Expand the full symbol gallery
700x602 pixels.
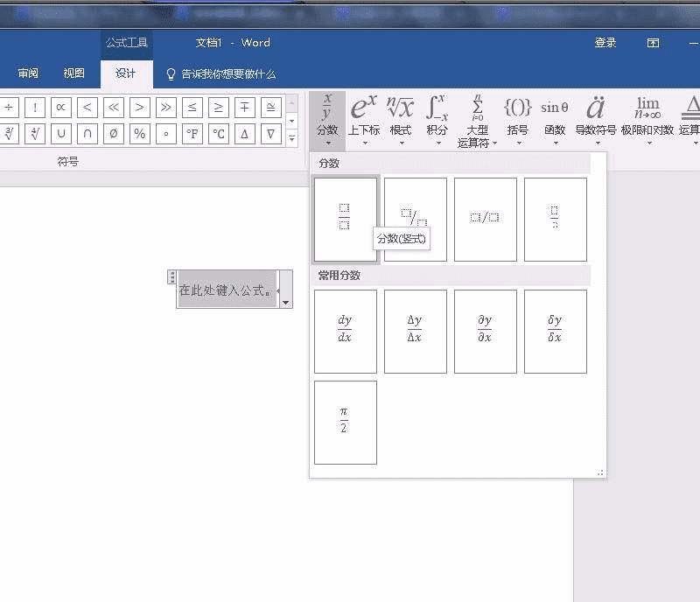coord(292,138)
